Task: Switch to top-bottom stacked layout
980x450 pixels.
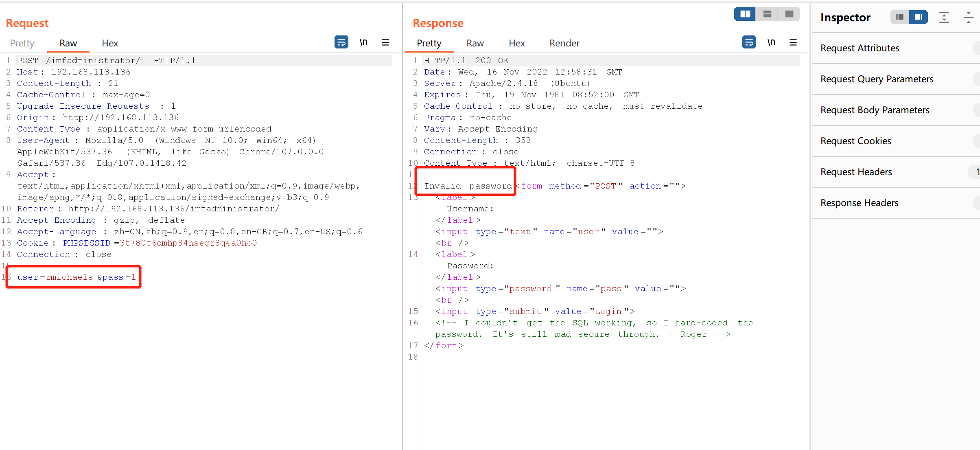Action: 767,14
